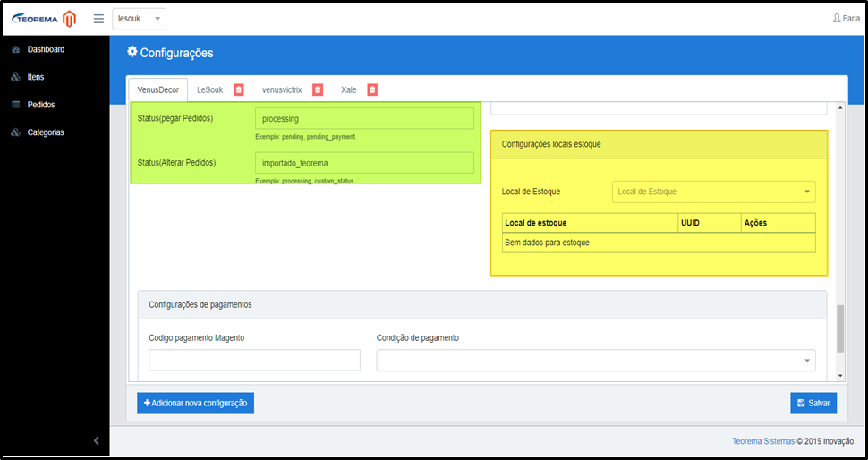Image resolution: width=868 pixels, height=460 pixels.
Task: Click the Dashboard sidebar icon
Action: pyautogui.click(x=15, y=49)
